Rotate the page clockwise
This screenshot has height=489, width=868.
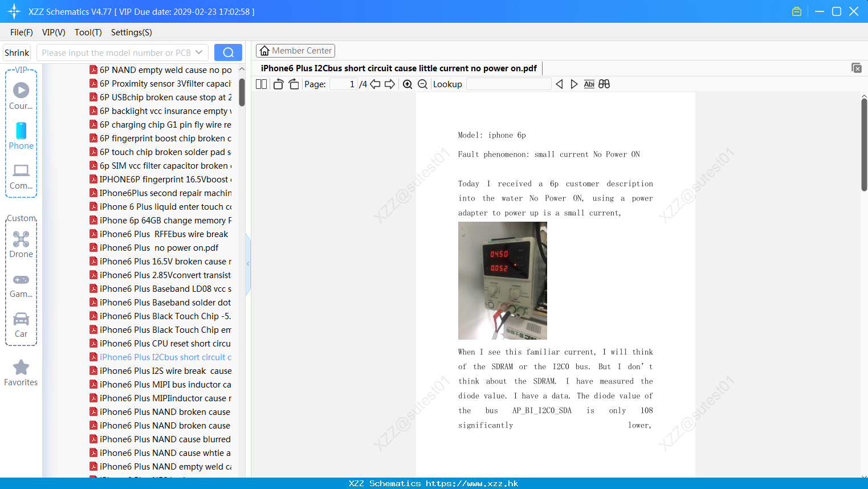(x=294, y=84)
